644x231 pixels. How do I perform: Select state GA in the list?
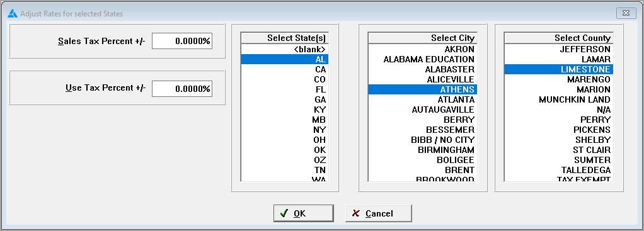pyautogui.click(x=285, y=99)
